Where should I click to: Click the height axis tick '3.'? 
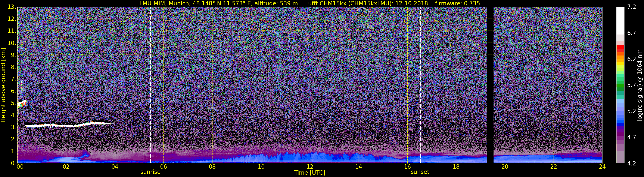[13, 127]
